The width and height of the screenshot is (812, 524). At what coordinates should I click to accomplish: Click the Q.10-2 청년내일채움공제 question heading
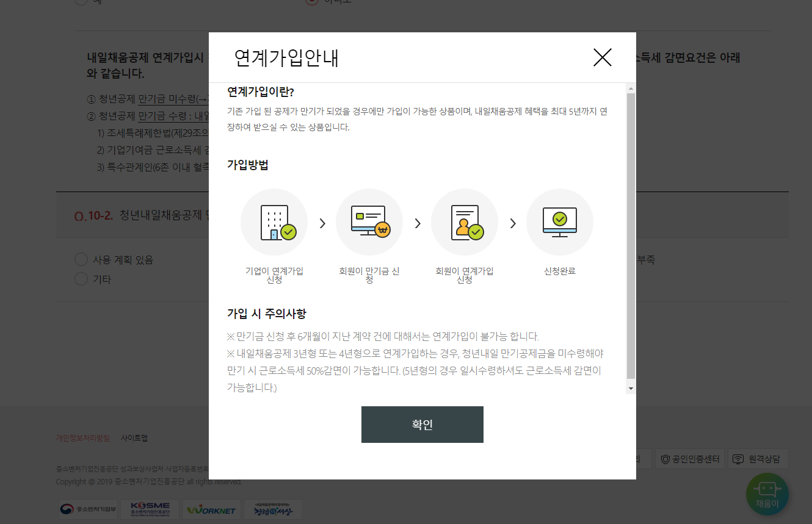(142, 215)
